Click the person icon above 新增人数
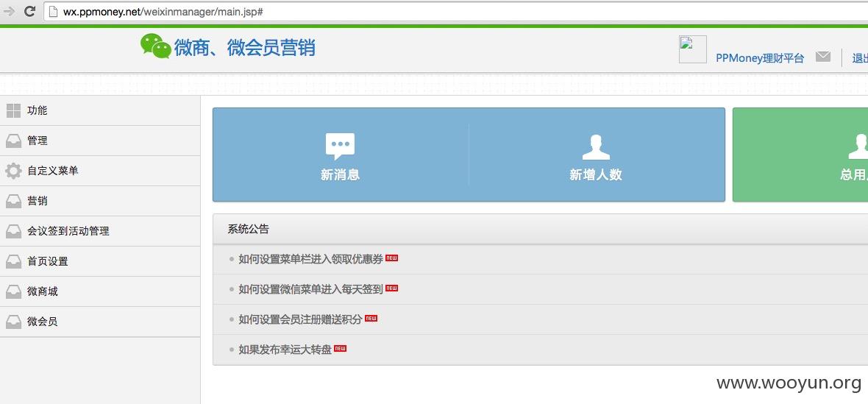 [596, 146]
